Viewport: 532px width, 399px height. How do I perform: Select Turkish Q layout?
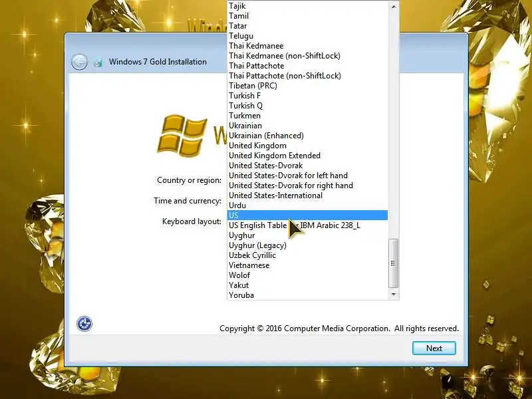pyautogui.click(x=307, y=106)
